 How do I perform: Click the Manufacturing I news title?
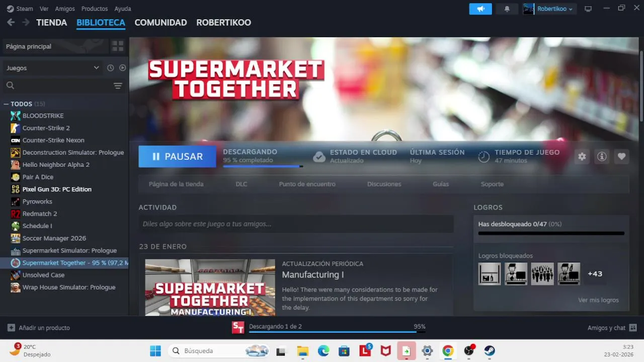[313, 275]
